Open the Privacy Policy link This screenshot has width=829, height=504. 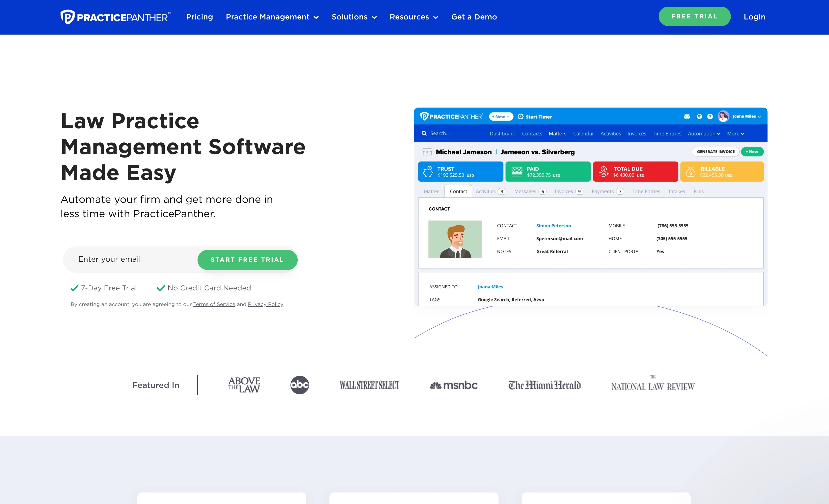pos(265,304)
